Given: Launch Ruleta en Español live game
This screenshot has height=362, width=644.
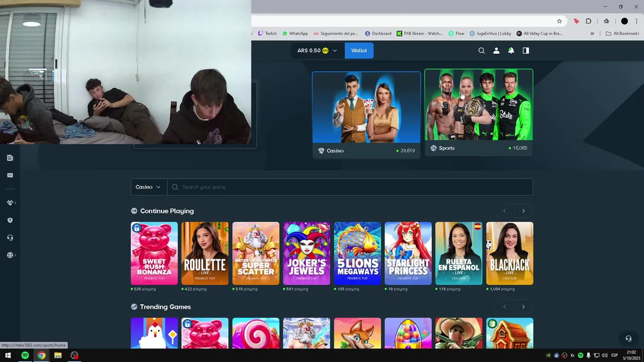Looking at the screenshot, I should (459, 253).
